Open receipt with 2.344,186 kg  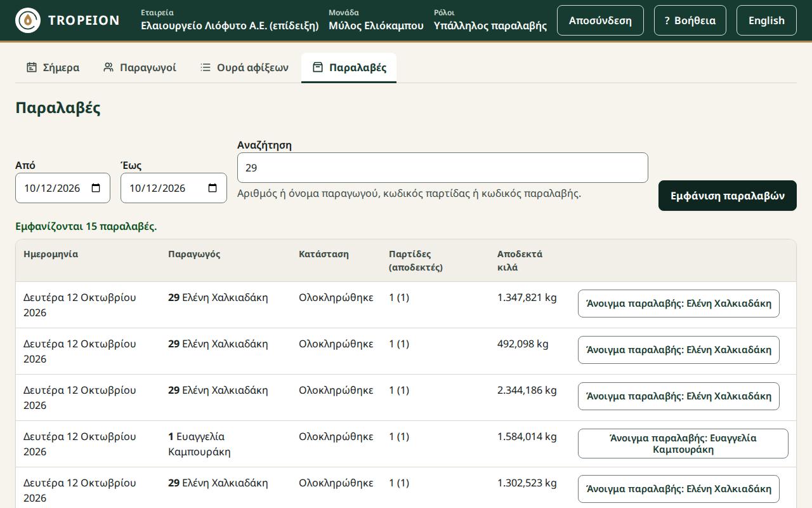pyautogui.click(x=679, y=396)
